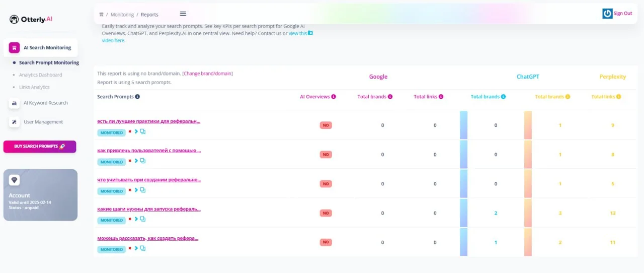
Task: Click the Account status card
Action: (x=40, y=195)
